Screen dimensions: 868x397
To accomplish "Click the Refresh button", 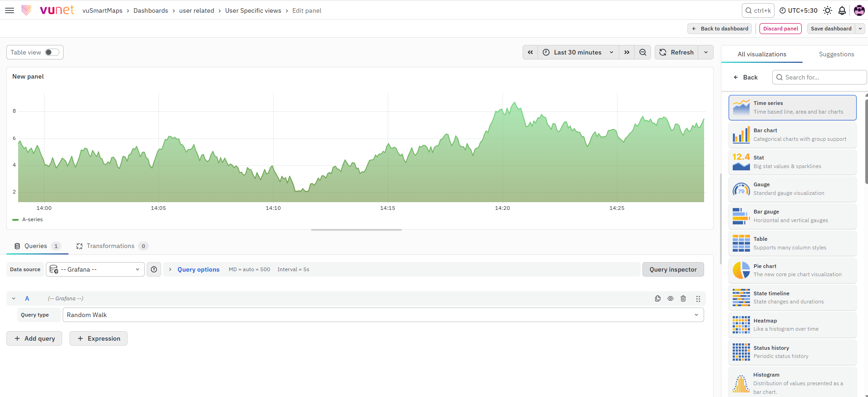I will click(x=676, y=52).
